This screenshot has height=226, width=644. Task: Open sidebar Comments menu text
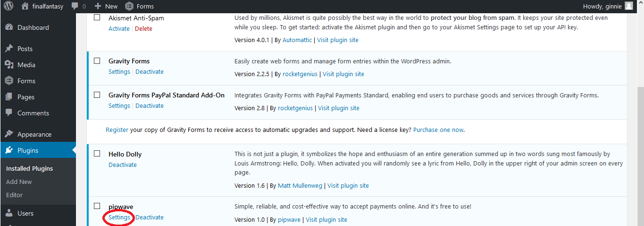coord(33,113)
